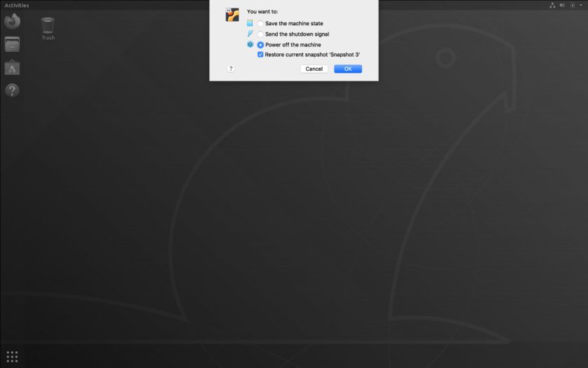Open help with the question mark button
This screenshot has width=588, height=368.
(230, 69)
